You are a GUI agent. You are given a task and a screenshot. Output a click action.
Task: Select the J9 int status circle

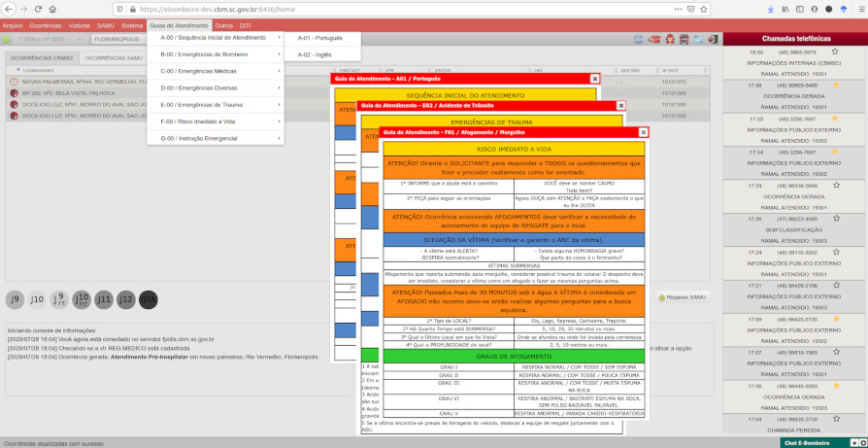click(x=59, y=299)
